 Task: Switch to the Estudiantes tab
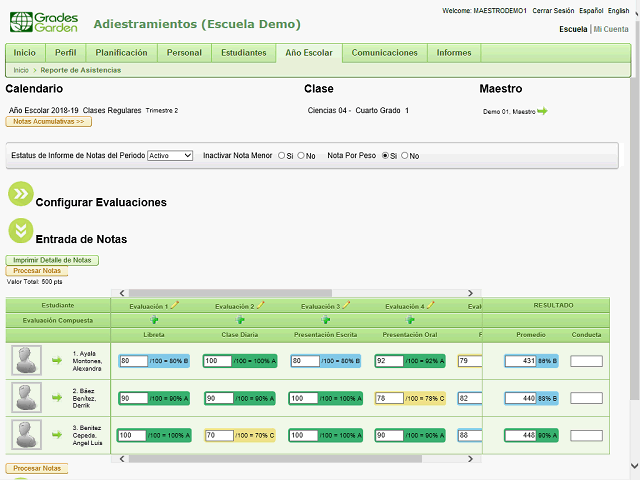pyautogui.click(x=243, y=53)
